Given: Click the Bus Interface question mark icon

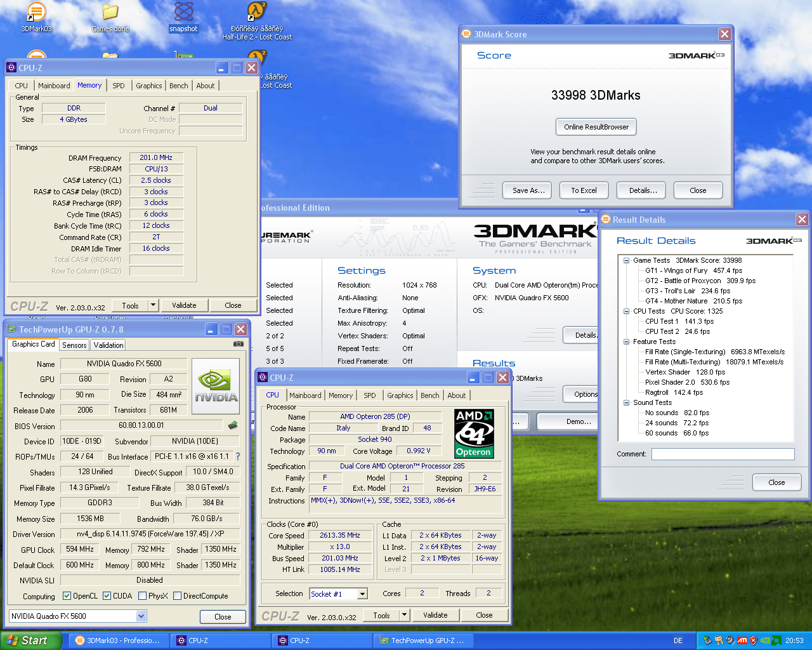Looking at the screenshot, I should click(x=238, y=456).
